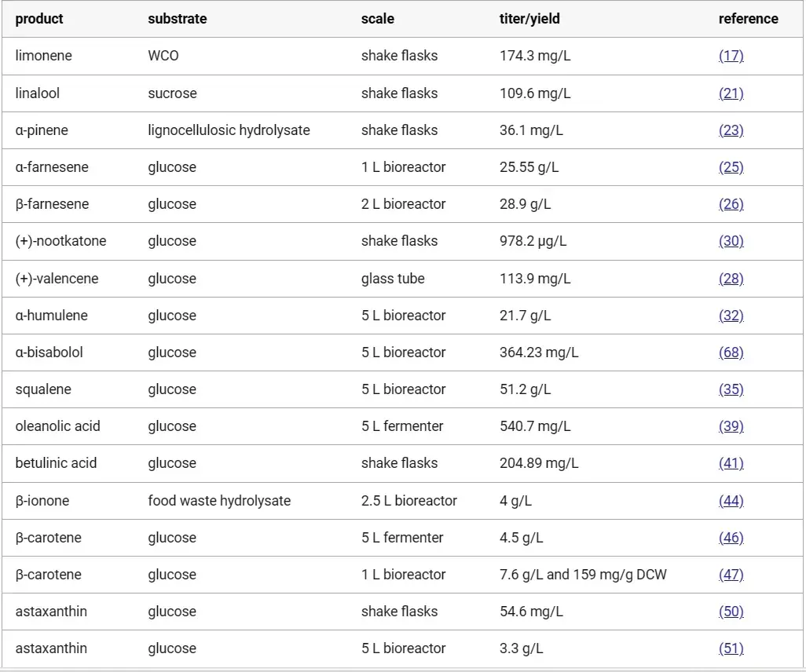This screenshot has width=806, height=672.
Task: Click reference (46) for β-carotene
Action: coord(731,538)
